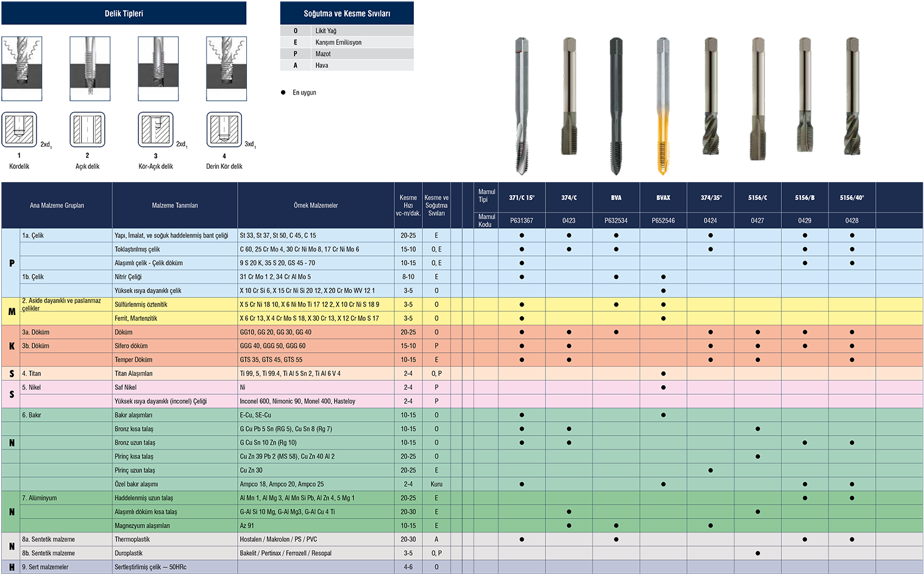Click the 9. Sert malzemeler row label
Viewport: 924px width, 574px height.
46,567
